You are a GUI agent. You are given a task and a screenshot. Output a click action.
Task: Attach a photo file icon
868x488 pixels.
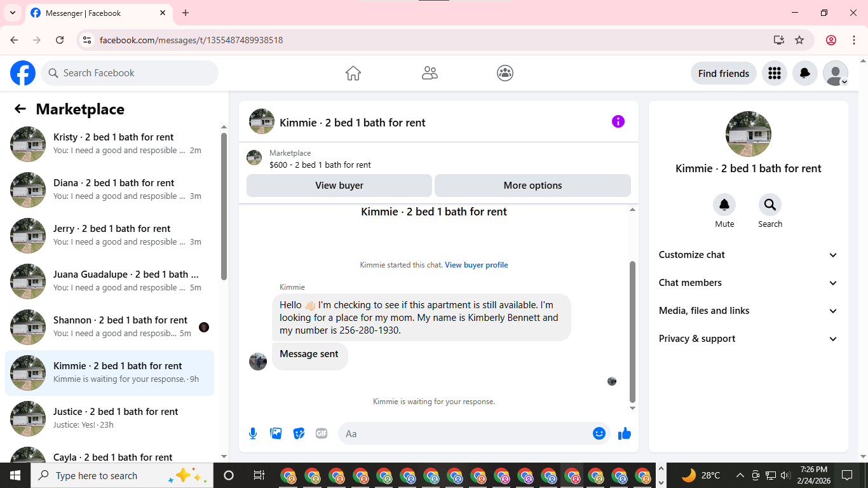click(x=276, y=433)
